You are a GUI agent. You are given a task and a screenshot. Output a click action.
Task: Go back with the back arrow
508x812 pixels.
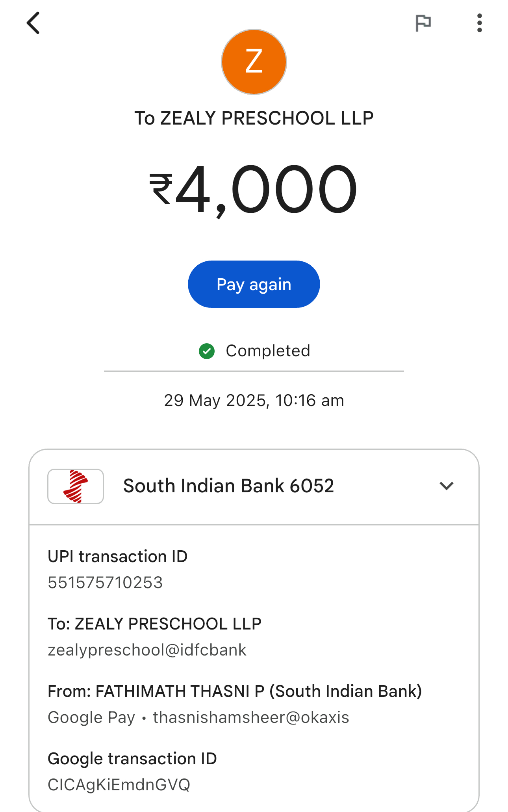click(x=33, y=23)
